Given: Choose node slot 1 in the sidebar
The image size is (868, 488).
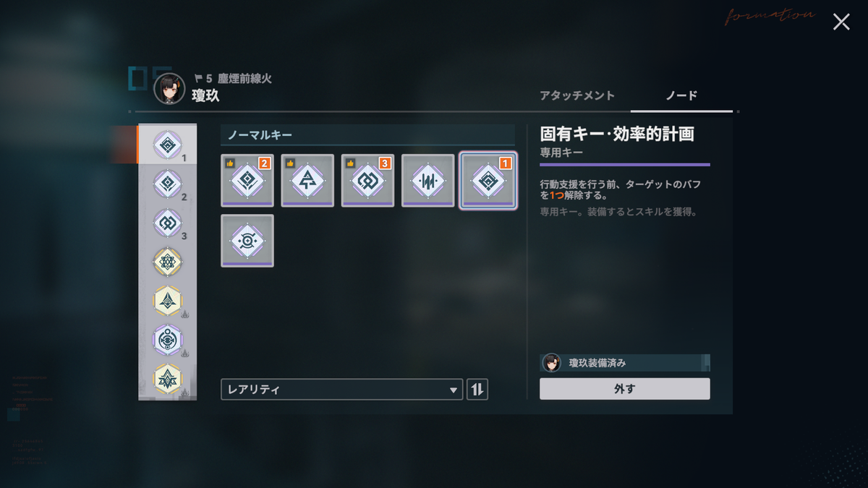Looking at the screenshot, I should pos(167,145).
